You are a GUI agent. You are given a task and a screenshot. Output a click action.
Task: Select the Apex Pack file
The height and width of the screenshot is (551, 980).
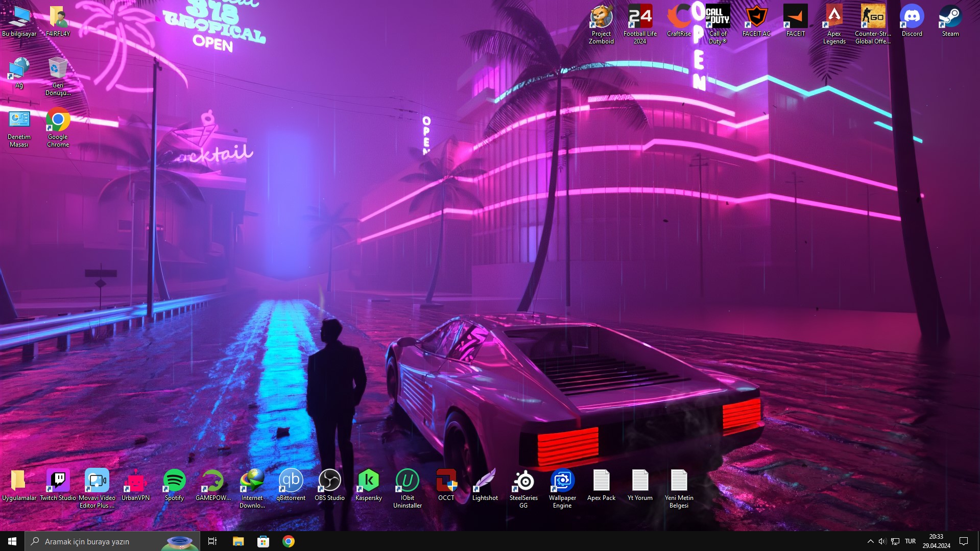click(x=602, y=485)
